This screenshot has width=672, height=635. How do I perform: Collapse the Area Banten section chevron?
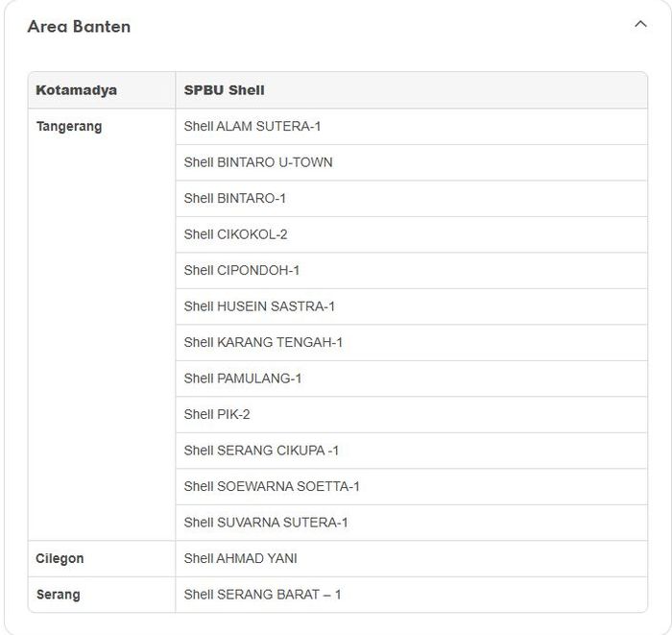(x=640, y=24)
